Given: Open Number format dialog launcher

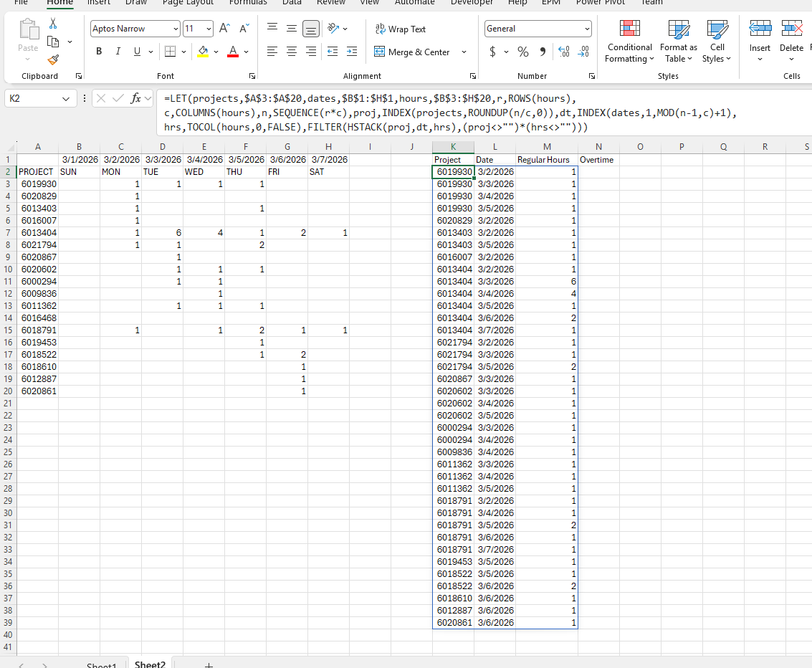Looking at the screenshot, I should pyautogui.click(x=591, y=76).
